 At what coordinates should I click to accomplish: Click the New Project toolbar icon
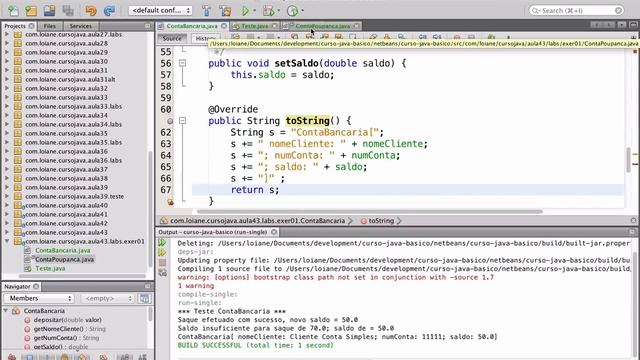tap(31, 11)
